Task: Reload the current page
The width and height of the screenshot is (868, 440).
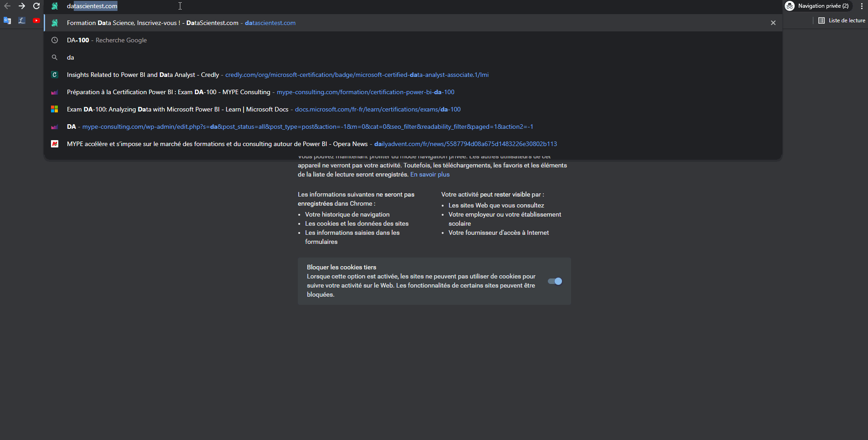Action: click(x=36, y=6)
